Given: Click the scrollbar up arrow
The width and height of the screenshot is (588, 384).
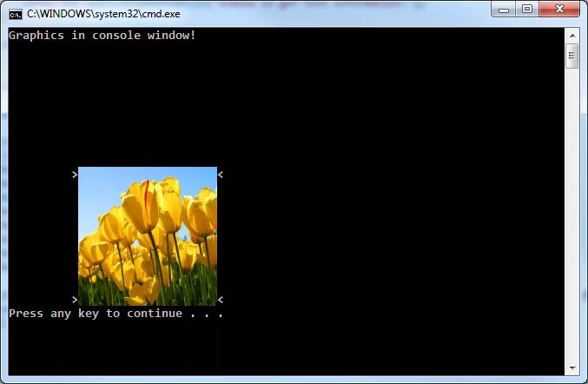Looking at the screenshot, I should (x=572, y=36).
